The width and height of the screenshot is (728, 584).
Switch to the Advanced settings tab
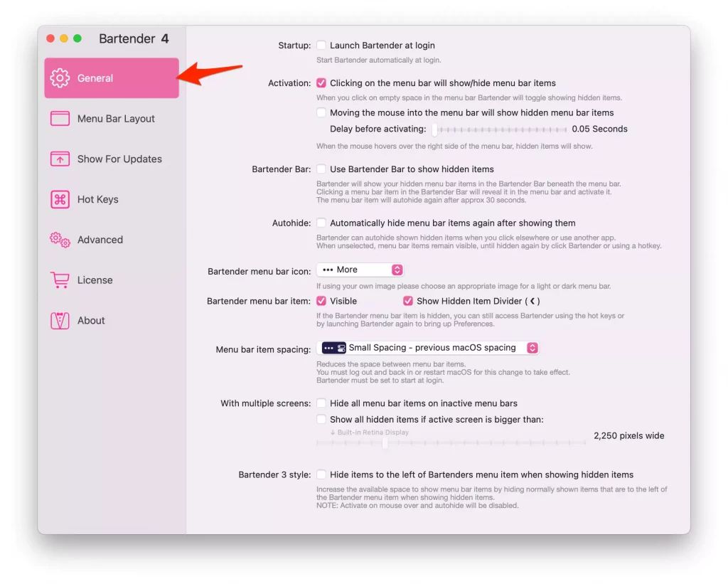(x=100, y=240)
